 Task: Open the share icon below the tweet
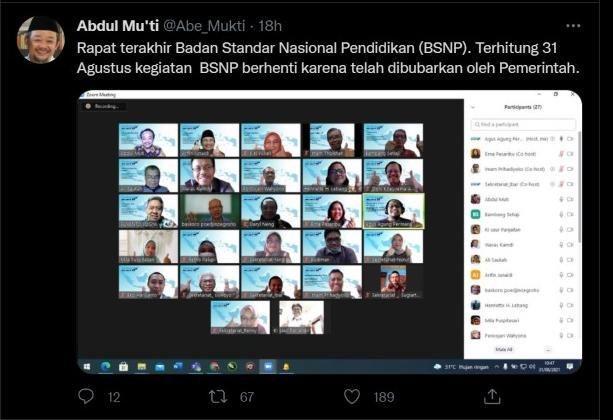(492, 396)
